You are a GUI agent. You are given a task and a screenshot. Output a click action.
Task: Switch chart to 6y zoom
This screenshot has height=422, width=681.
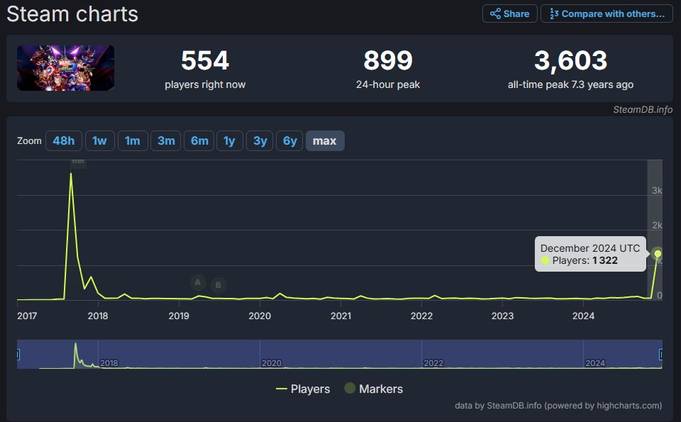(x=290, y=141)
